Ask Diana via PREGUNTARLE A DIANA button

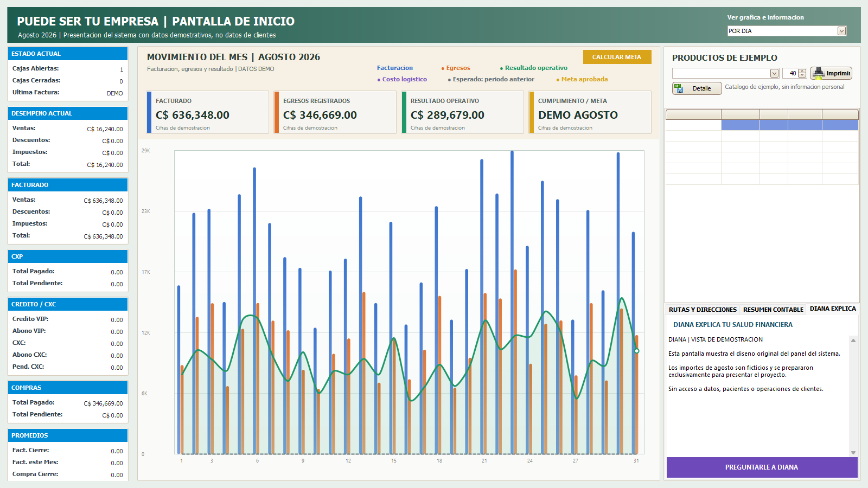pos(762,467)
